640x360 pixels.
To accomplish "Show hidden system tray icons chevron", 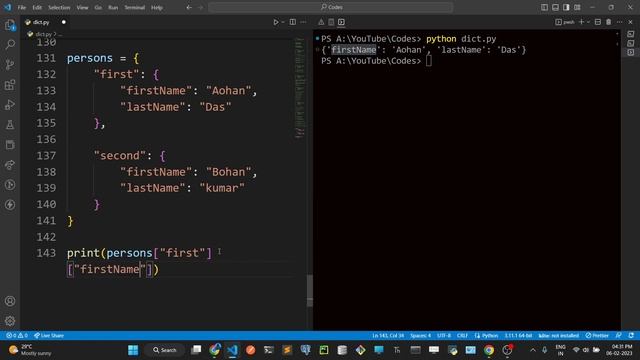I will [x=533, y=350].
